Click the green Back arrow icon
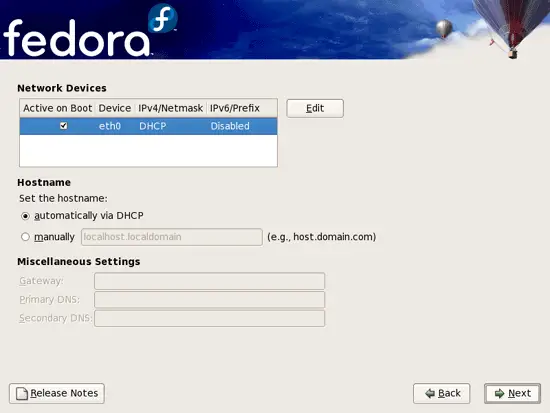550x413 pixels. 430,394
